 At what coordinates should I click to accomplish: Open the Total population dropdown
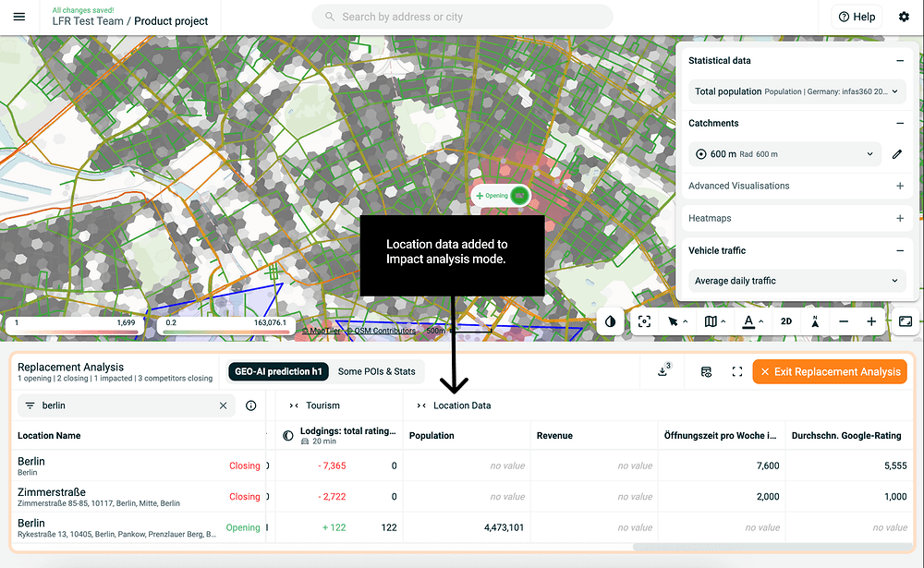click(796, 91)
